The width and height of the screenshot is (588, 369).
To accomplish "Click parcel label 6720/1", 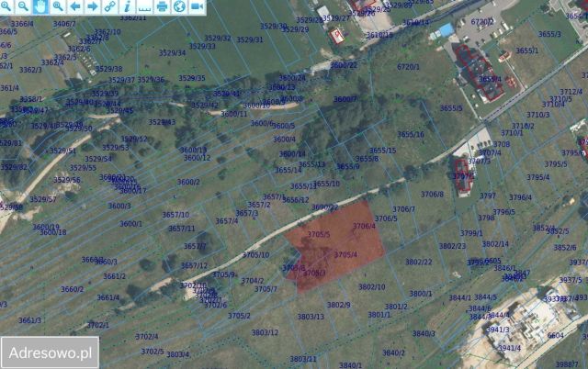I will [x=408, y=67].
